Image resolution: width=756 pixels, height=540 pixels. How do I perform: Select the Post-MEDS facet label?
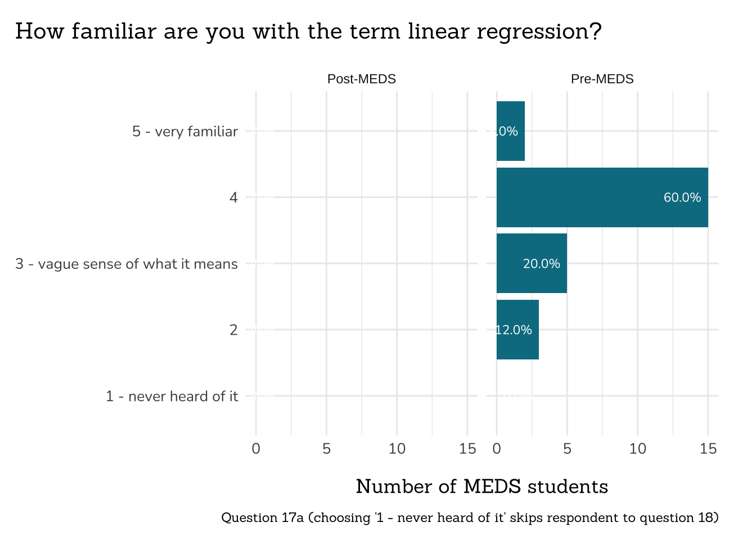coord(362,79)
